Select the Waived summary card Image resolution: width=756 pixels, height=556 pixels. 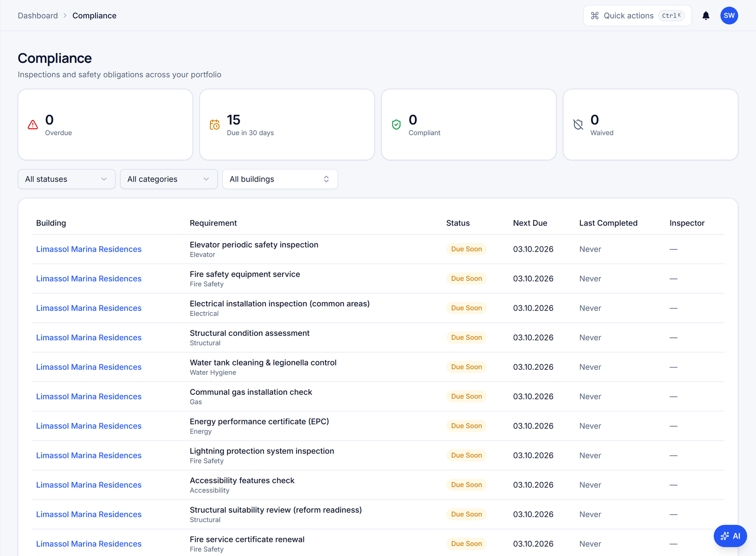pos(650,125)
